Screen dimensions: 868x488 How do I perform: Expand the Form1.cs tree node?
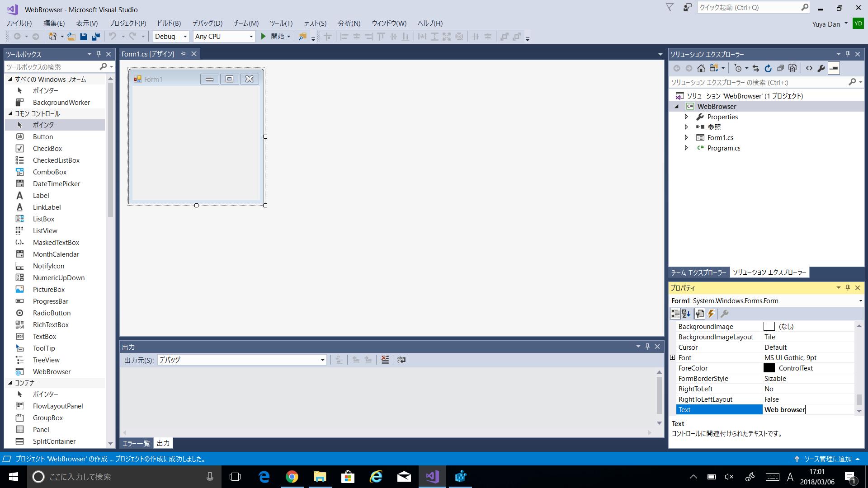pos(686,137)
